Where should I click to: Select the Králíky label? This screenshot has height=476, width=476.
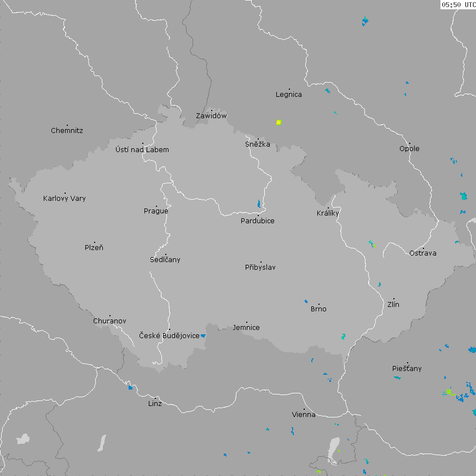point(328,213)
